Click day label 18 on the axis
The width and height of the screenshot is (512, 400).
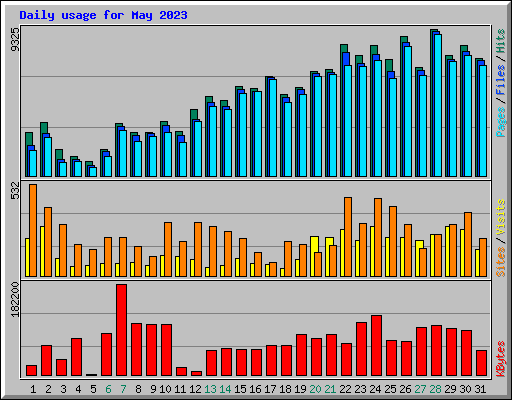[285, 389]
